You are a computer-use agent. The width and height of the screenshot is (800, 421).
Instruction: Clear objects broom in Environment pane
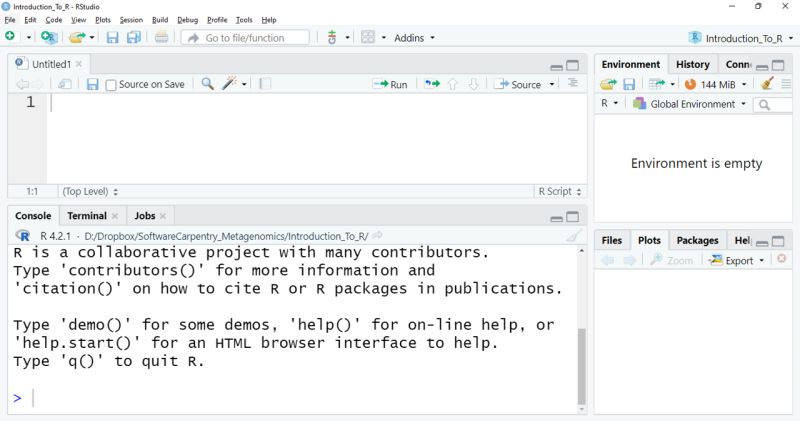(x=767, y=83)
